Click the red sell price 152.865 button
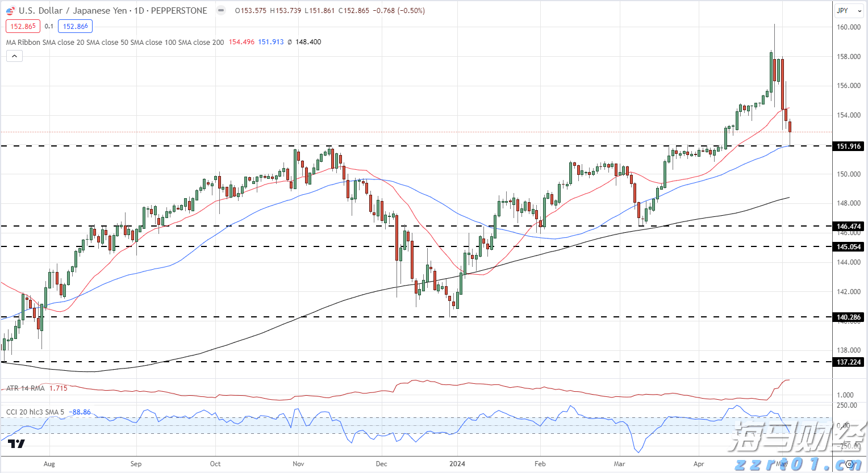 pyautogui.click(x=23, y=26)
